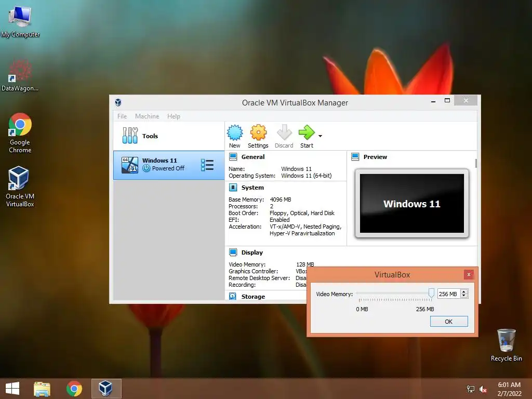Open the Machine menu
Screen dimensions: 532x399
(147, 116)
